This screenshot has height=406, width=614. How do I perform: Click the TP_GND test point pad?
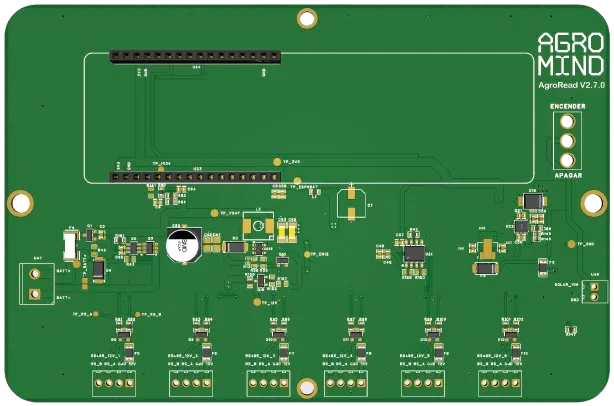pos(572,244)
